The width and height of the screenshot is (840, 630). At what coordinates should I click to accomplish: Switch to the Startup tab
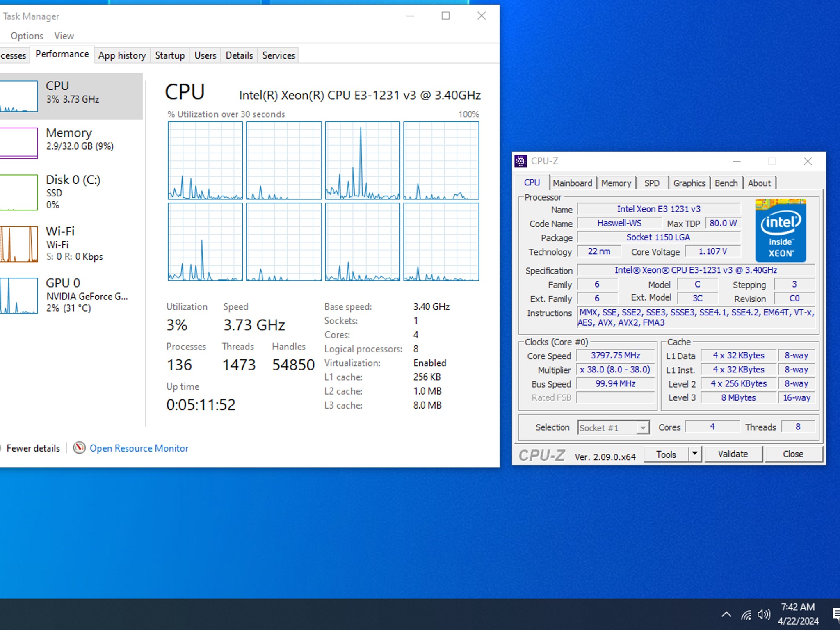(170, 55)
